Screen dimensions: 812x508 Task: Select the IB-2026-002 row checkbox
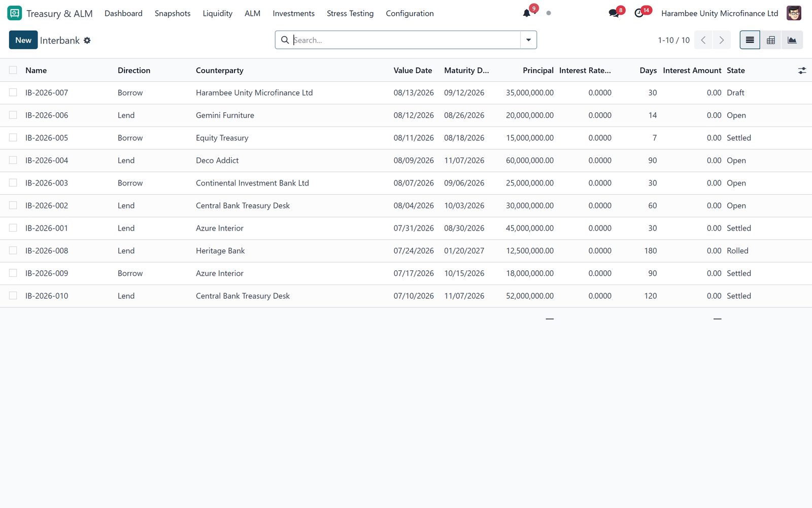13,205
